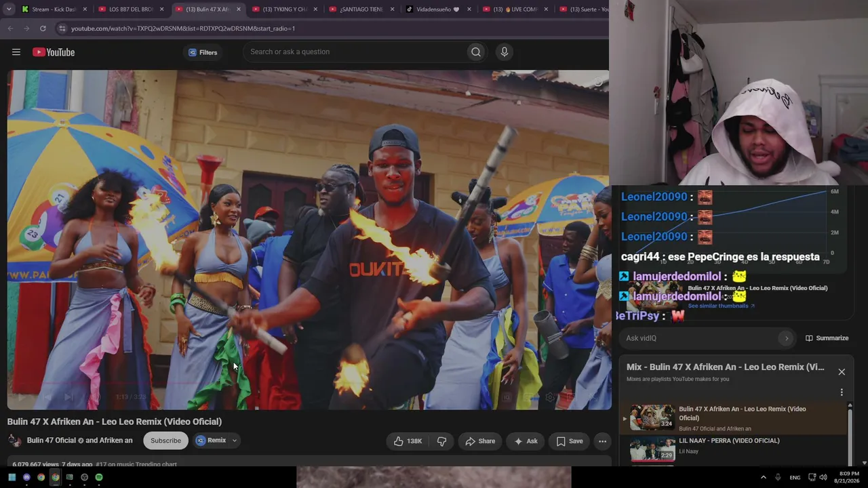Image resolution: width=868 pixels, height=488 pixels.
Task: Like the video with 138K likes
Action: [408, 441]
